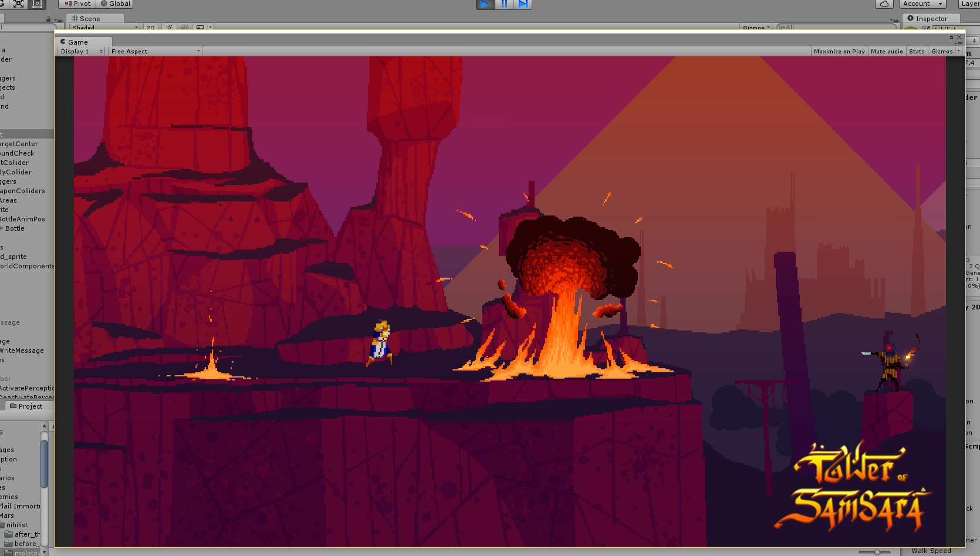Toggle the Scene view 2D mode
The image size is (980, 556).
tap(150, 28)
